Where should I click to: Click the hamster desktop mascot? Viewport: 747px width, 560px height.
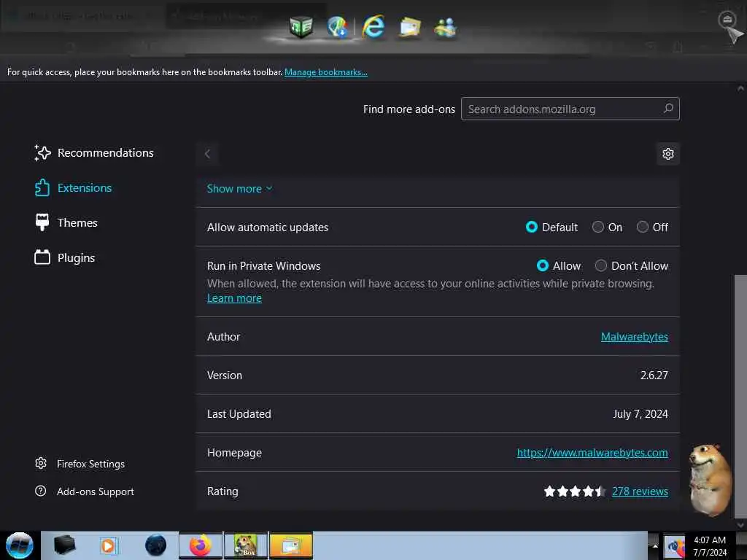pyautogui.click(x=710, y=480)
